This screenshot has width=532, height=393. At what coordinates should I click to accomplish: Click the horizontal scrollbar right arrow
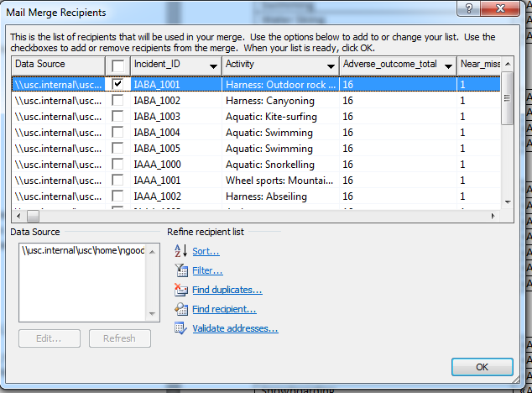tap(494, 216)
